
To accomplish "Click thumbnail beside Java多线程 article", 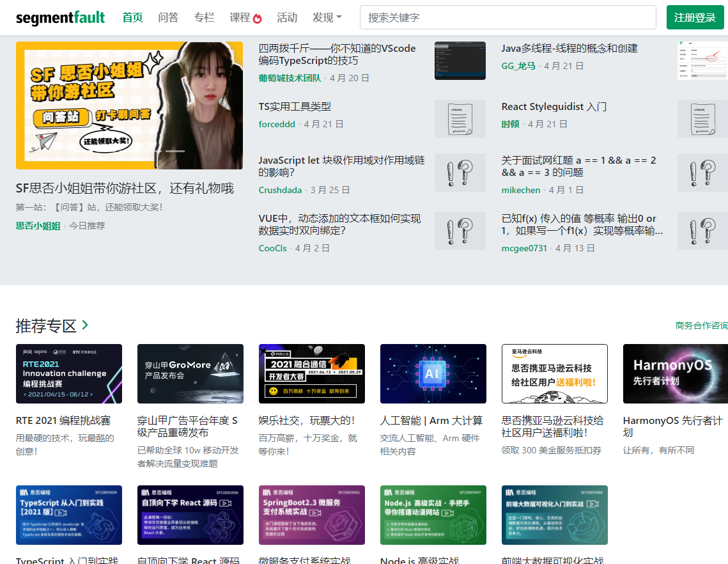I will click(x=702, y=61).
